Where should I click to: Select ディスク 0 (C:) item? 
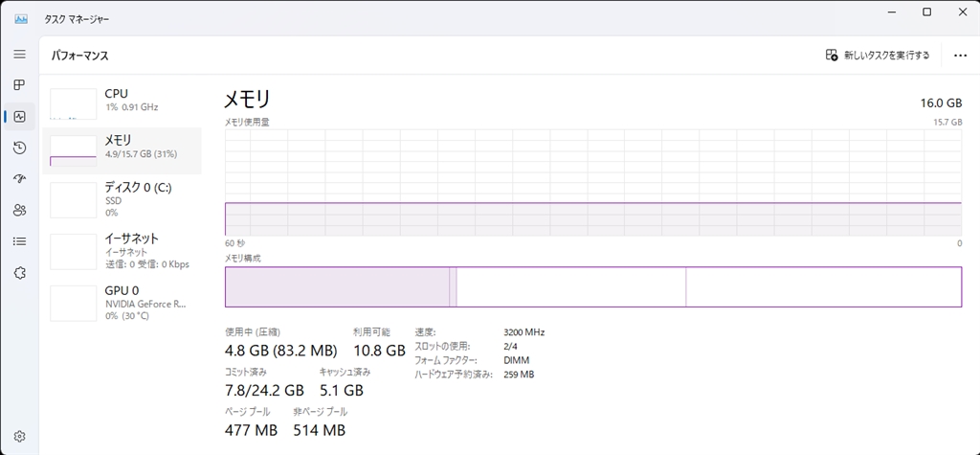point(124,199)
